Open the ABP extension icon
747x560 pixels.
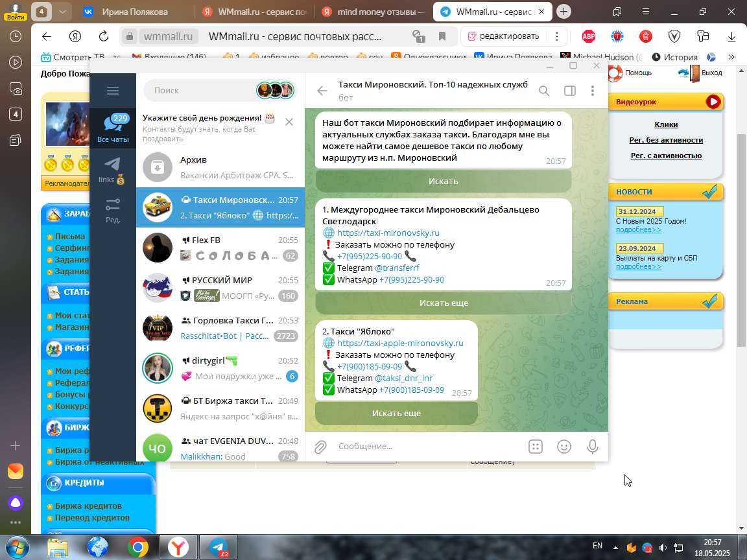click(x=589, y=36)
